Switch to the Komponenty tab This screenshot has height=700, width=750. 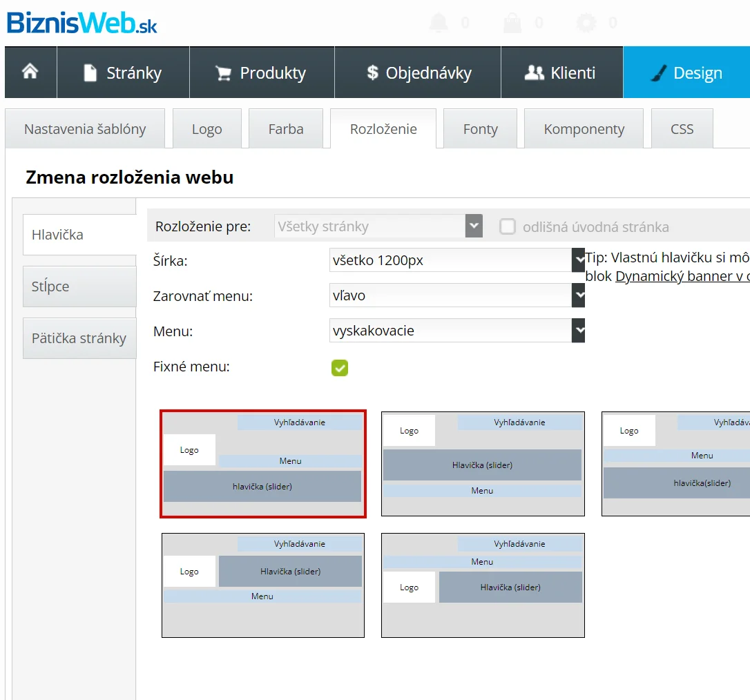[584, 129]
